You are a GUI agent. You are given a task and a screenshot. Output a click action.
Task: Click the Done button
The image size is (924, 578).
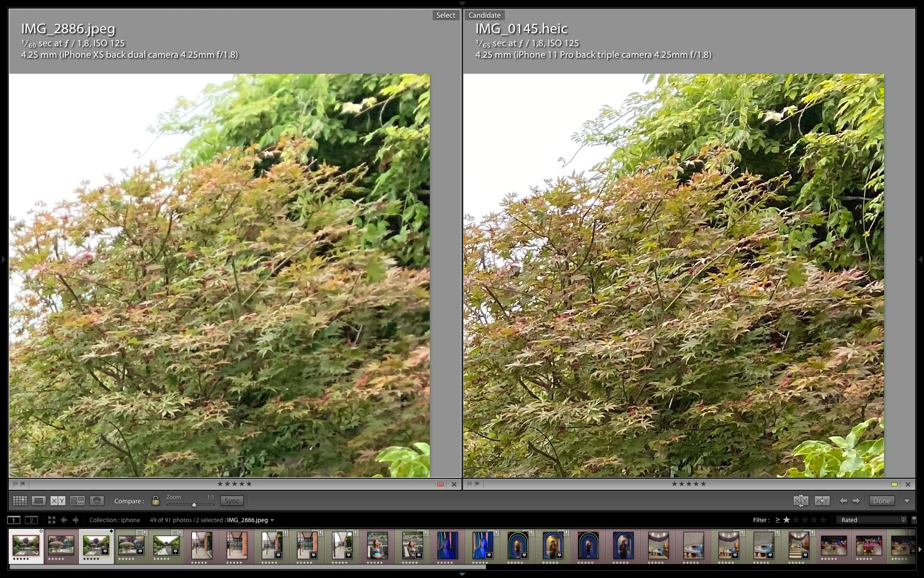coord(882,501)
